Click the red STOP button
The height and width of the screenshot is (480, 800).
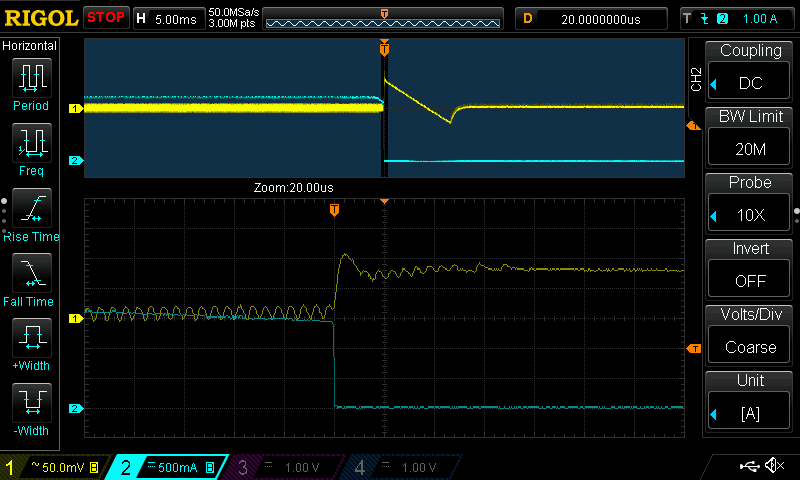(x=105, y=17)
